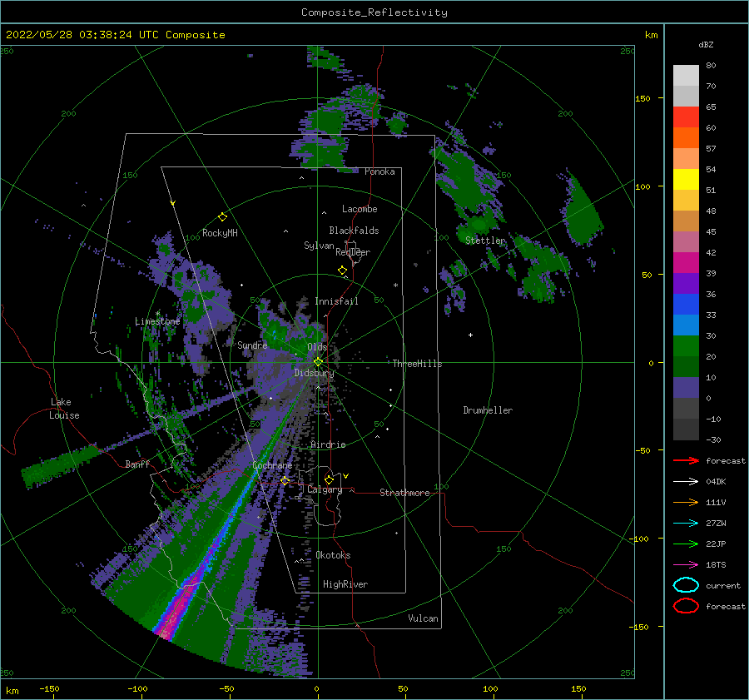The height and width of the screenshot is (700, 749).
Task: Pick the orange 57-60 dBZ swatch
Action: pyautogui.click(x=686, y=138)
